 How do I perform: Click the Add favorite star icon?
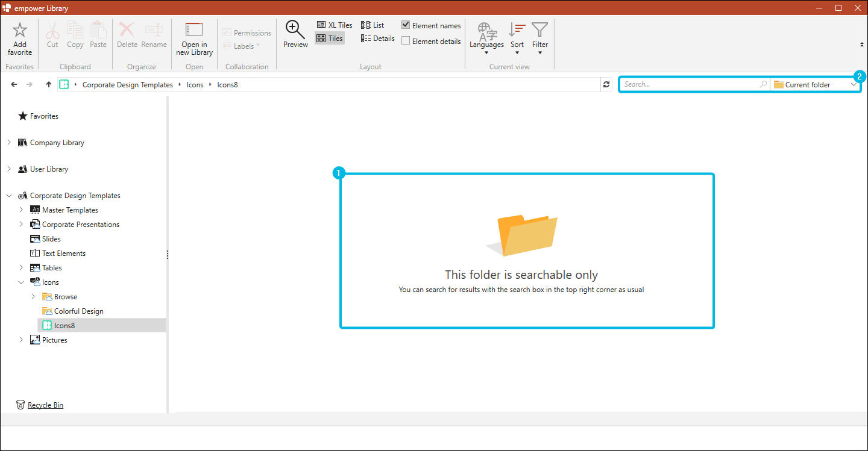pyautogui.click(x=20, y=30)
